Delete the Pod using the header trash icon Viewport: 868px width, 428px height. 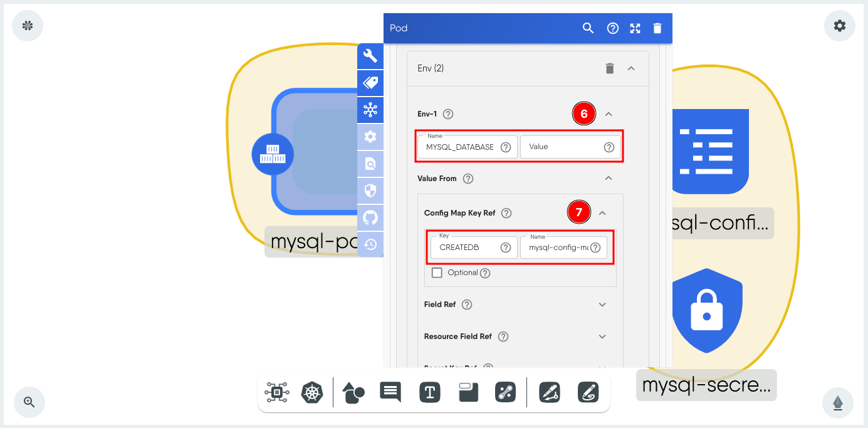[x=657, y=28]
